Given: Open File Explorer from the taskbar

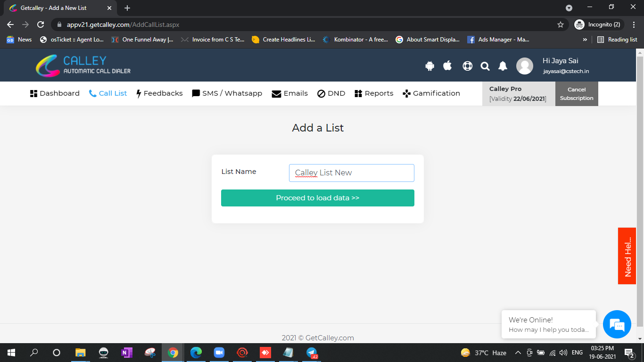Looking at the screenshot, I should click(81, 353).
